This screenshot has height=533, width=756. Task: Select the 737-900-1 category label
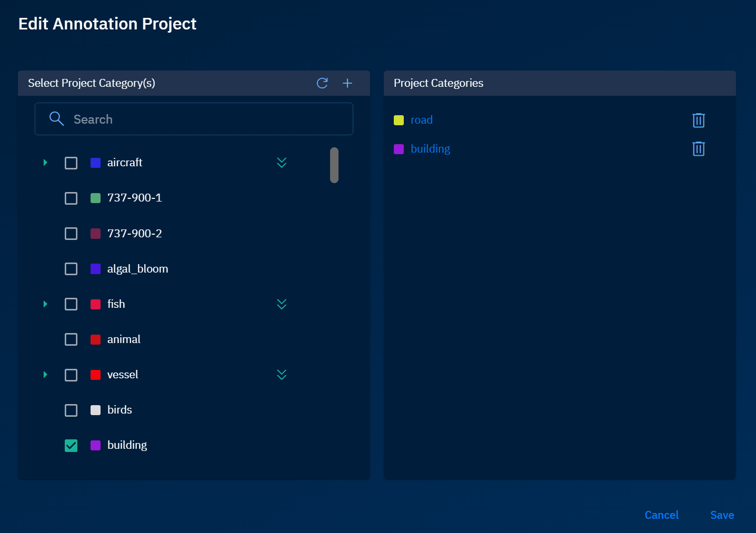click(x=134, y=198)
